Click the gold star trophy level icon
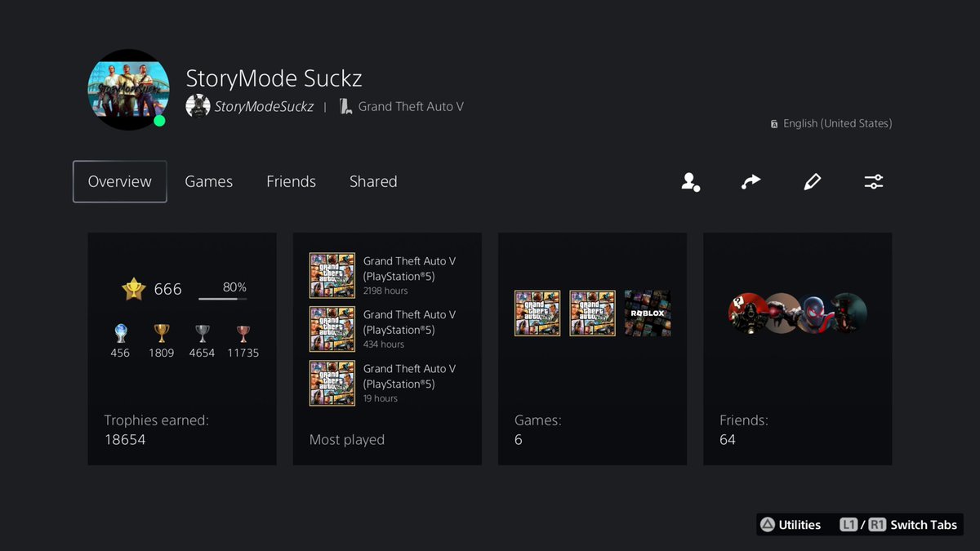Image resolution: width=980 pixels, height=551 pixels. [134, 289]
